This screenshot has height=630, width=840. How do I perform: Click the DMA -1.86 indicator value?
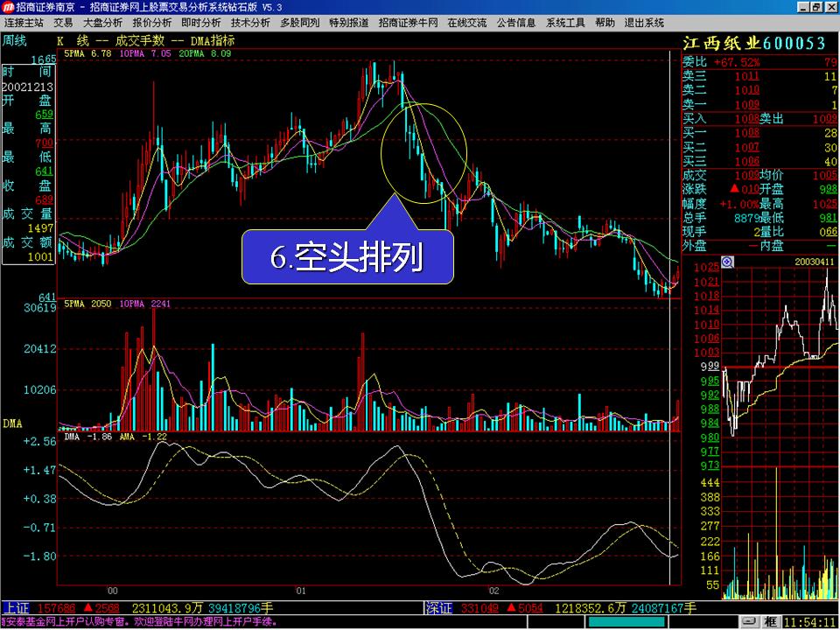point(87,437)
